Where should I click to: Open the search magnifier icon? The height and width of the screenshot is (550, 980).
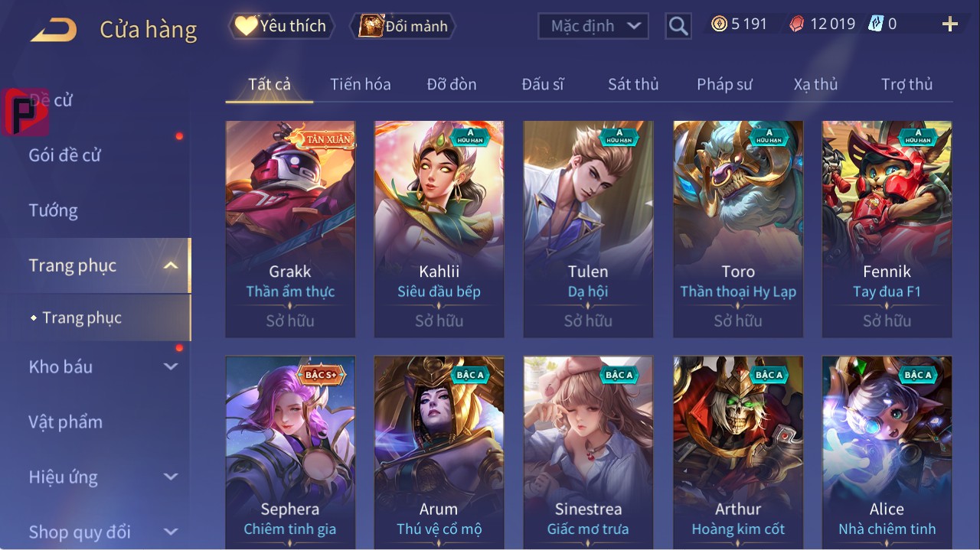tap(678, 26)
